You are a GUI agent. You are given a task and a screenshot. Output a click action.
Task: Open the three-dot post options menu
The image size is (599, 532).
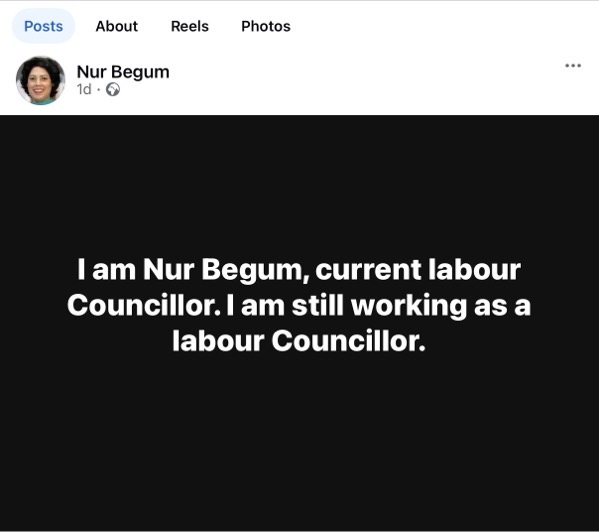(573, 66)
